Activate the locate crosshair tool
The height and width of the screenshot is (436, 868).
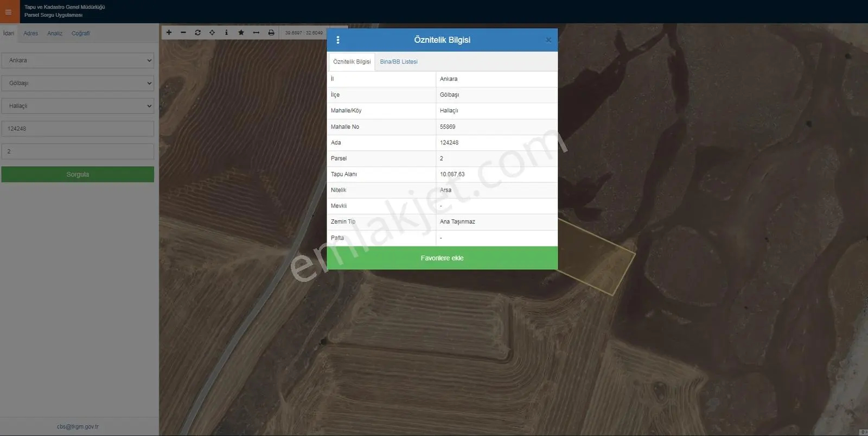212,33
